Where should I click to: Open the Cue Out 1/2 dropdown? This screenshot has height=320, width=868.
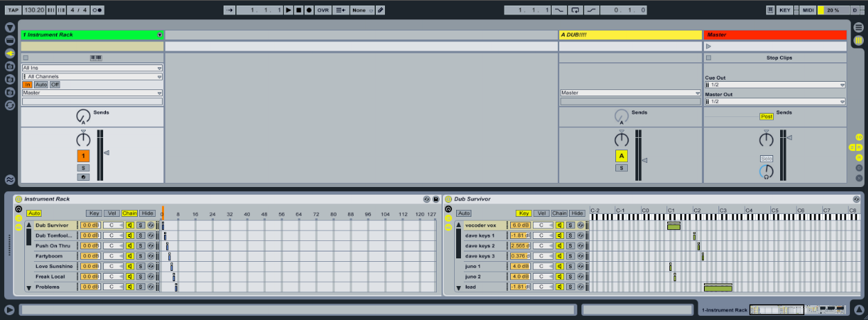point(775,85)
